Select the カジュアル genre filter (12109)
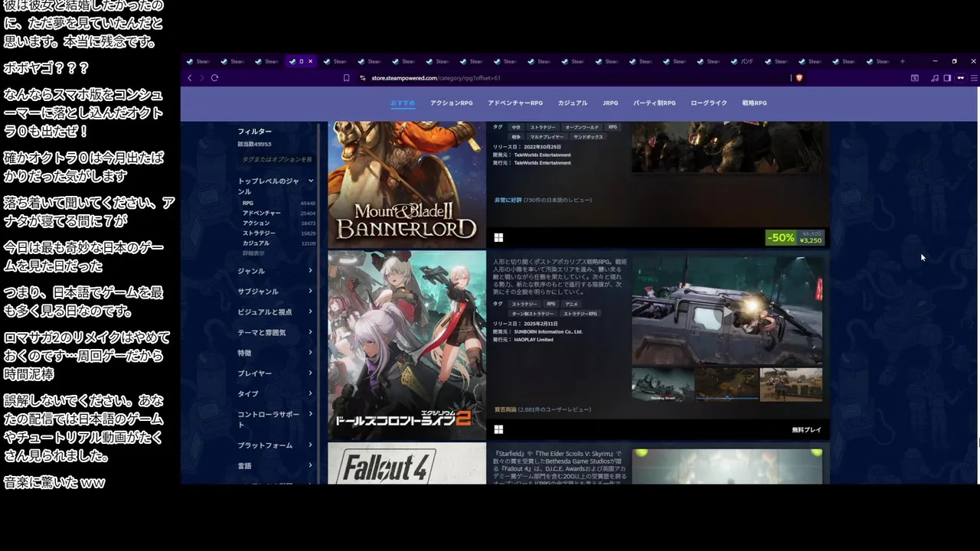Viewport: 980px width, 551px height. (x=279, y=243)
